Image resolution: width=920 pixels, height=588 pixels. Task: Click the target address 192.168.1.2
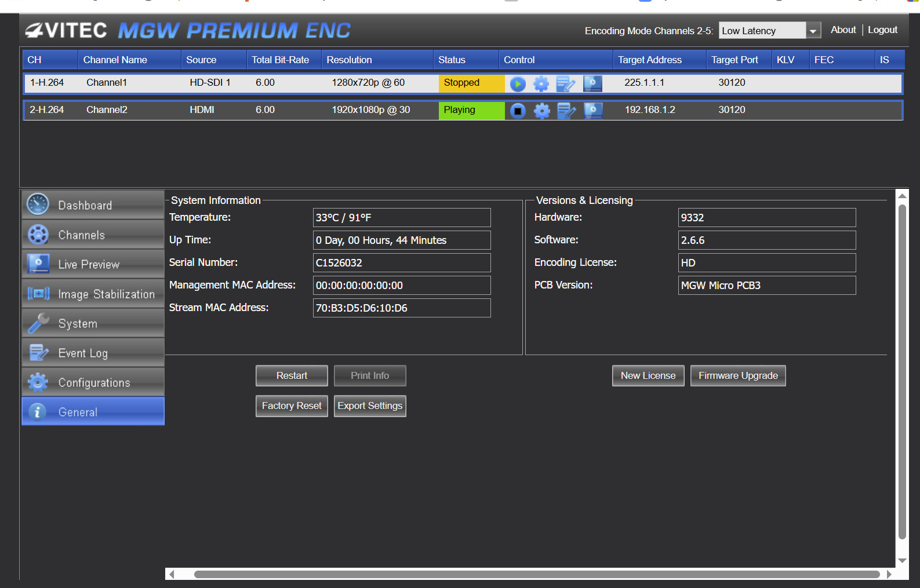[x=650, y=110]
